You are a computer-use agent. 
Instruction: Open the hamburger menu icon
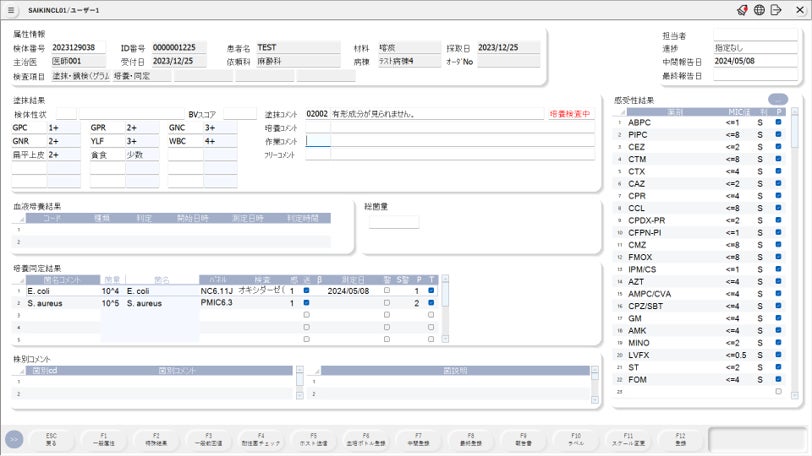click(x=11, y=10)
